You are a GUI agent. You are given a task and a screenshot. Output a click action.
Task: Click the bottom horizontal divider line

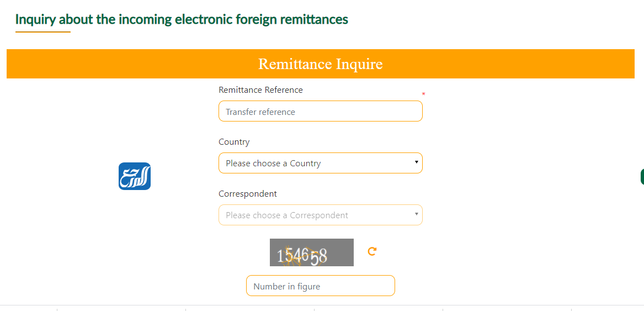point(320,305)
